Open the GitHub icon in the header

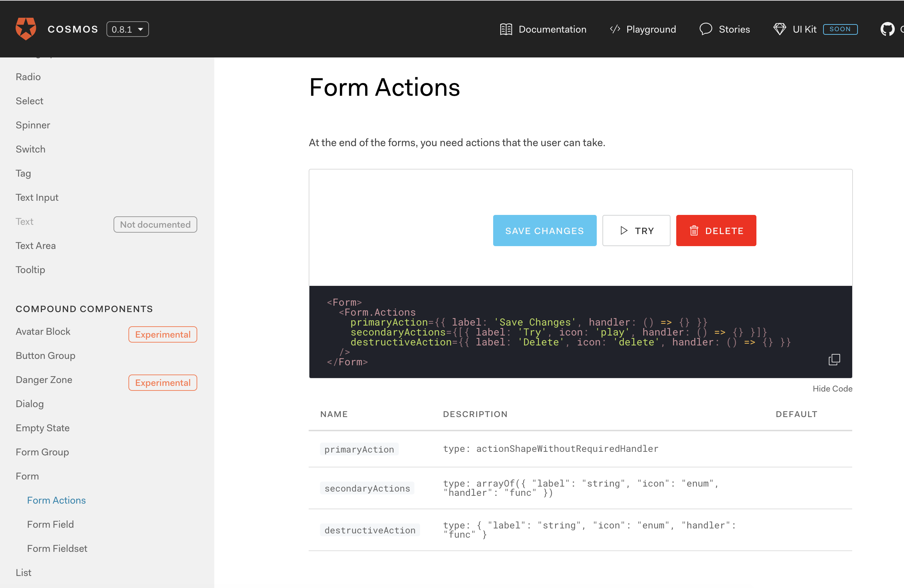point(888,28)
